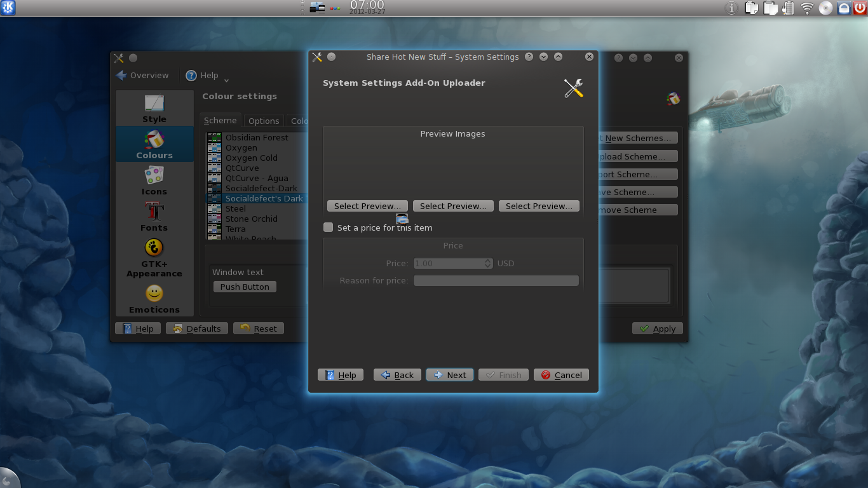The height and width of the screenshot is (488, 868).
Task: Click the Overview back arrow in System Settings
Action: (142, 75)
